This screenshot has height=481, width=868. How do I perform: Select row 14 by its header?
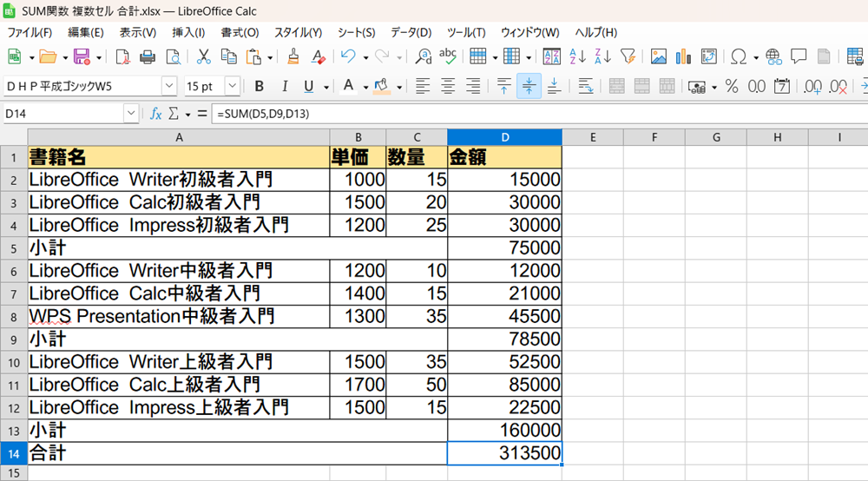[x=14, y=453]
